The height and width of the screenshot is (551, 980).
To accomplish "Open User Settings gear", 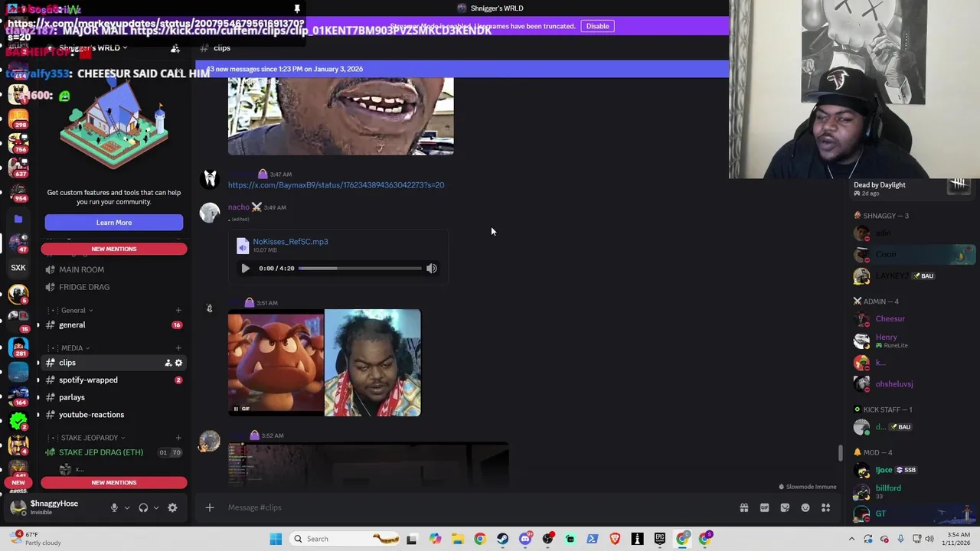I will click(x=172, y=507).
